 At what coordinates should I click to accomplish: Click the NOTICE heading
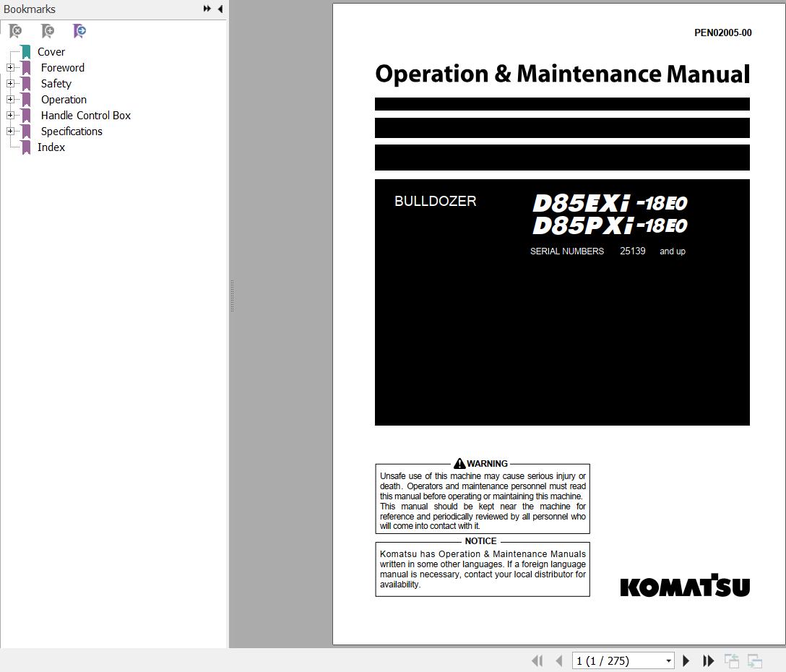(480, 541)
